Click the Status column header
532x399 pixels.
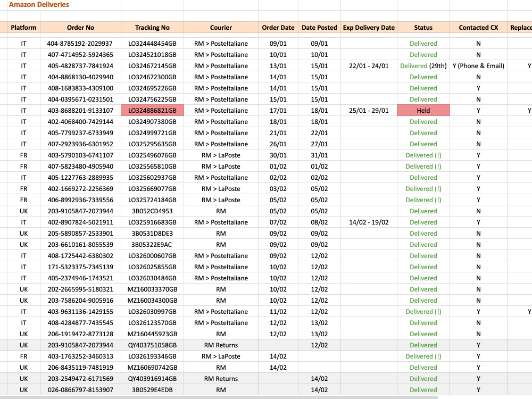423,28
